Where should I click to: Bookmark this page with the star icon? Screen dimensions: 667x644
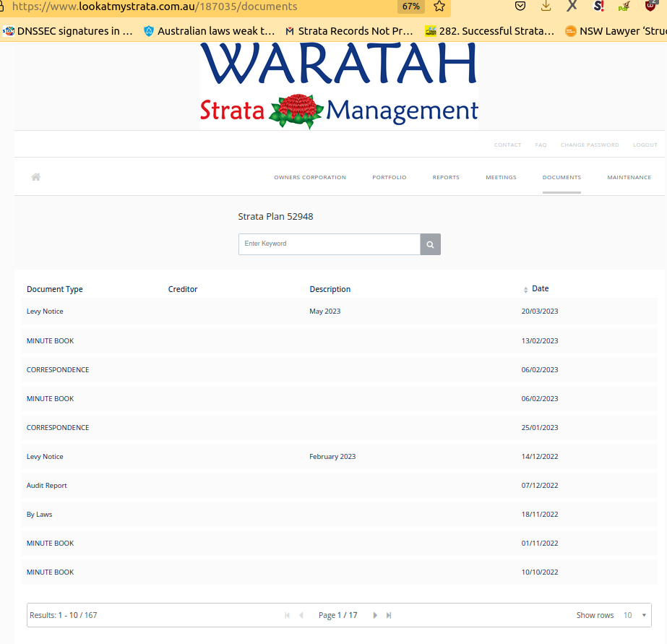point(439,6)
